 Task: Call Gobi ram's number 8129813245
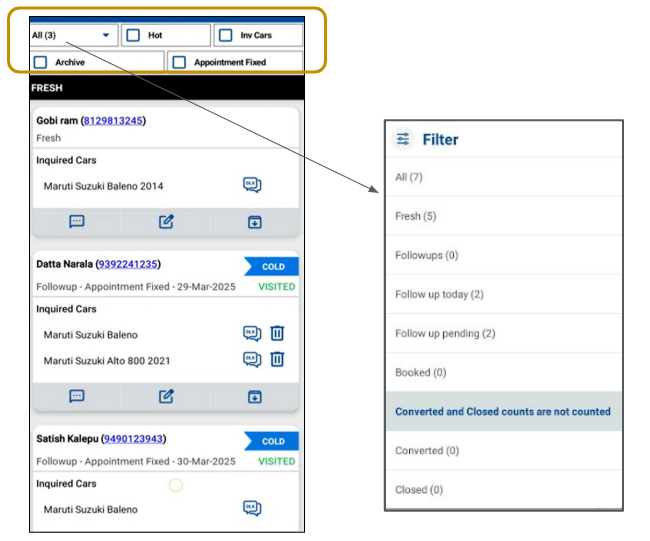coord(113,121)
